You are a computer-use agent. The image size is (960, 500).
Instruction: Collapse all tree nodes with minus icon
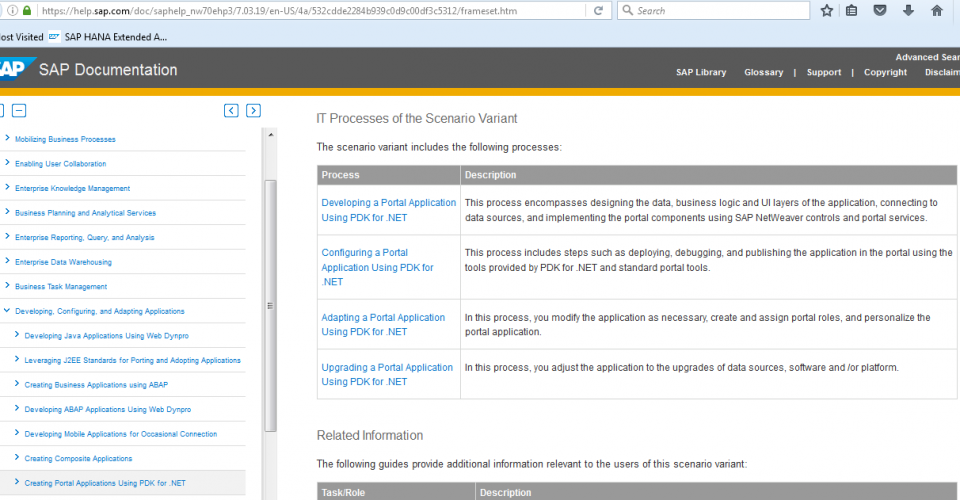19,111
